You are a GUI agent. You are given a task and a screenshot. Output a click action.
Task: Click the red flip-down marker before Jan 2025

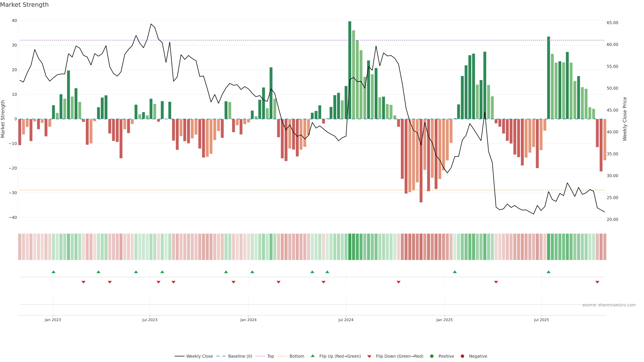click(x=398, y=282)
